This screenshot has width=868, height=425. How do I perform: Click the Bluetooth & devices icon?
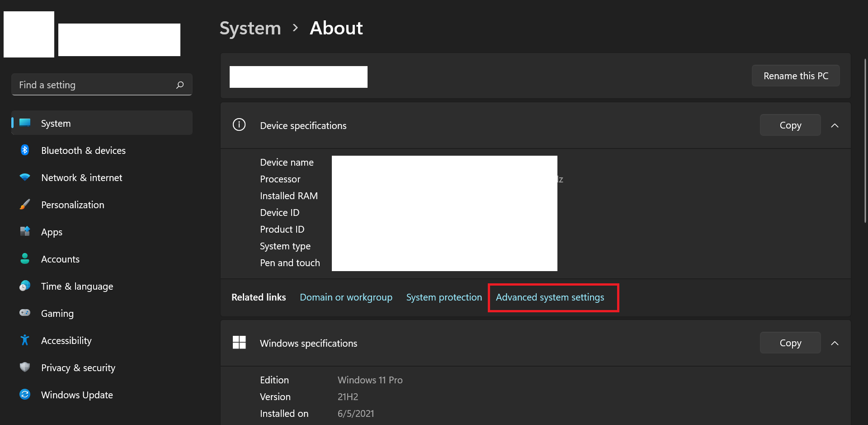click(25, 150)
